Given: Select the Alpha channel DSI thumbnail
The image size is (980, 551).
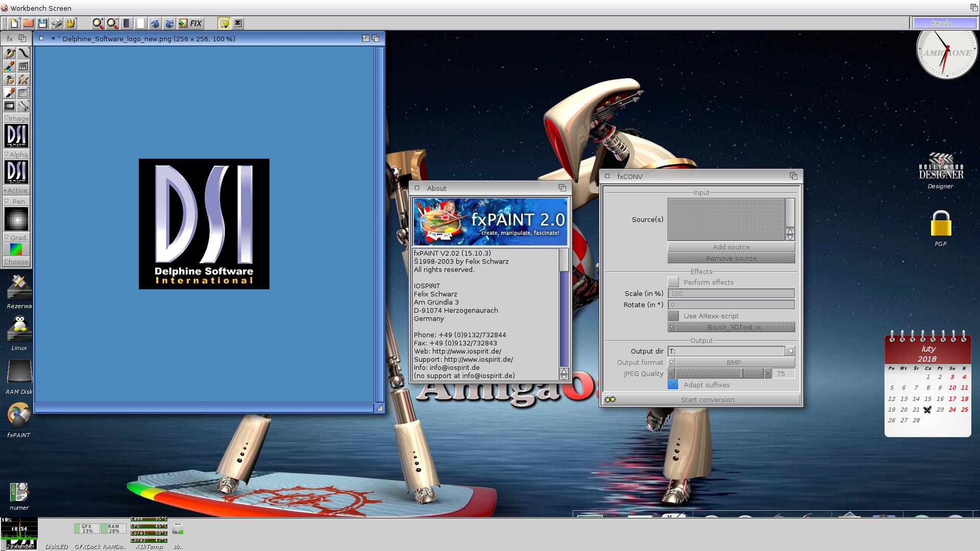Looking at the screenshot, I should point(16,172).
